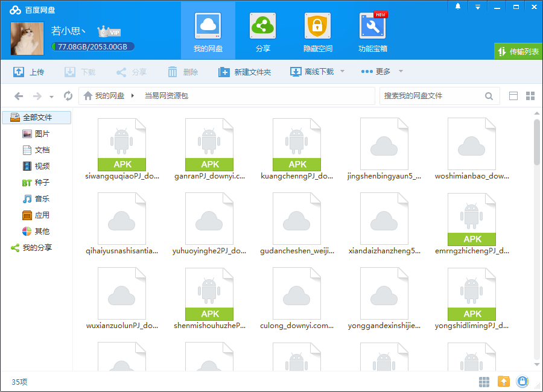543x392 pixels.
Task: Refresh the current folder listing
Action: point(68,96)
